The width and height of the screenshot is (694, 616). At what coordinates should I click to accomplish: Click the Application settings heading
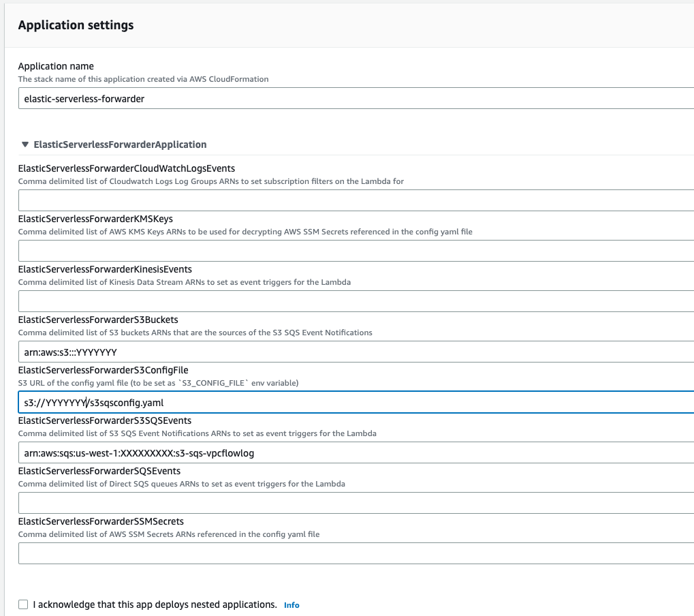pyautogui.click(x=76, y=25)
